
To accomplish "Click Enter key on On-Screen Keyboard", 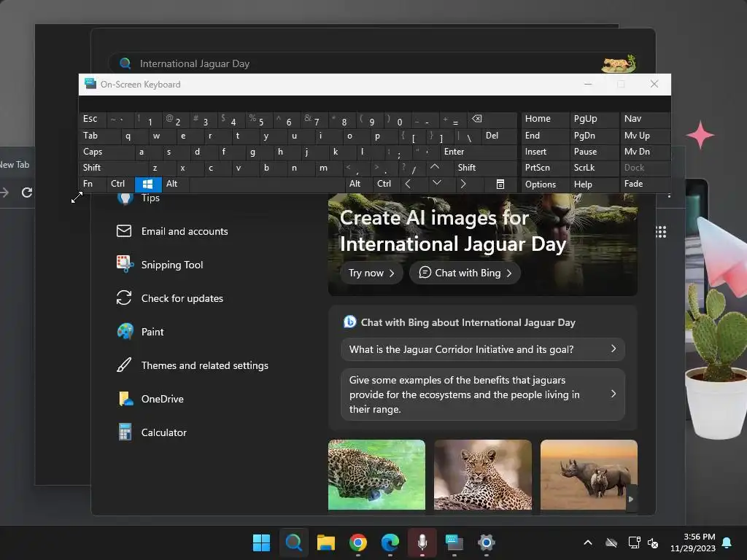I will click(479, 152).
